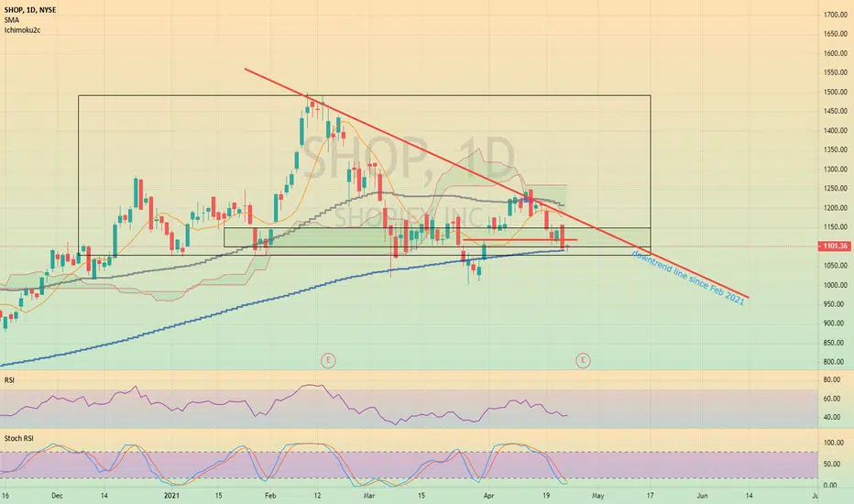Click '17' on the date axis
854x504 pixels.
650,496
